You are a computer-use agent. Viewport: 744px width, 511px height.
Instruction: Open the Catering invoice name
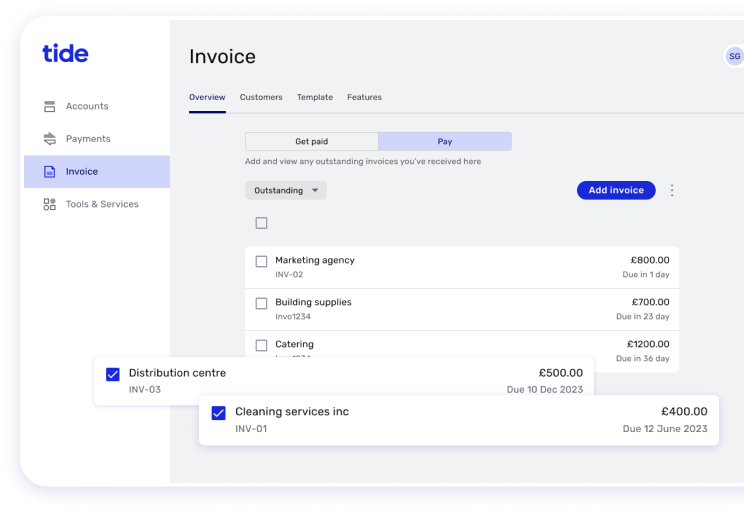click(295, 344)
